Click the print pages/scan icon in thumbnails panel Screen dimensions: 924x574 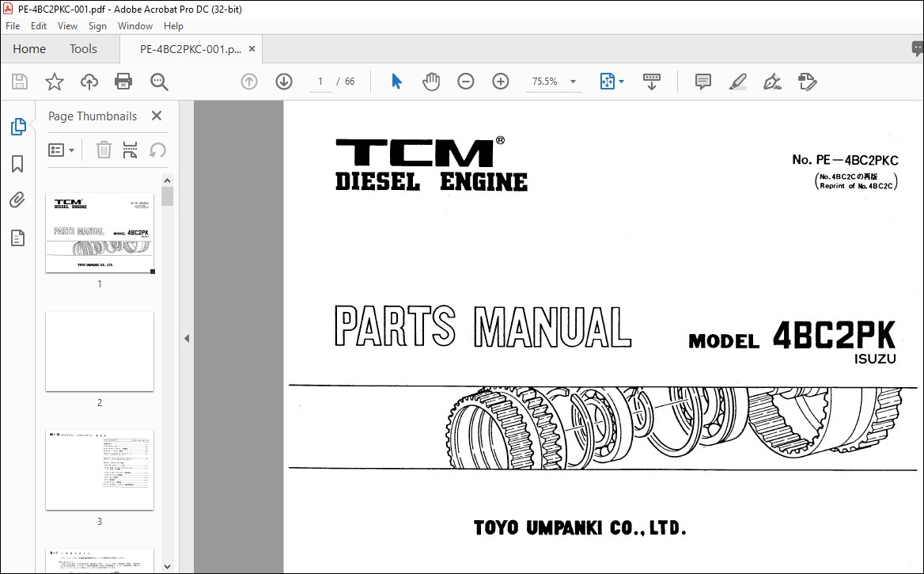point(130,150)
